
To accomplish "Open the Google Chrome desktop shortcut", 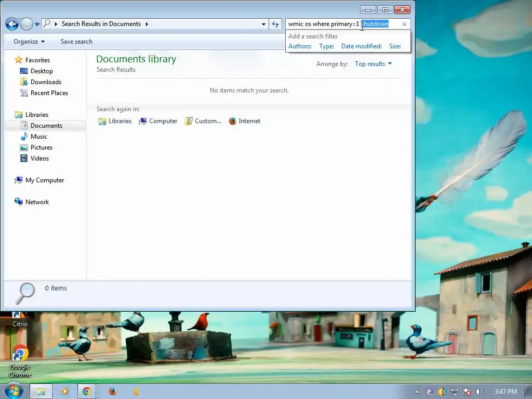I will point(20,362).
